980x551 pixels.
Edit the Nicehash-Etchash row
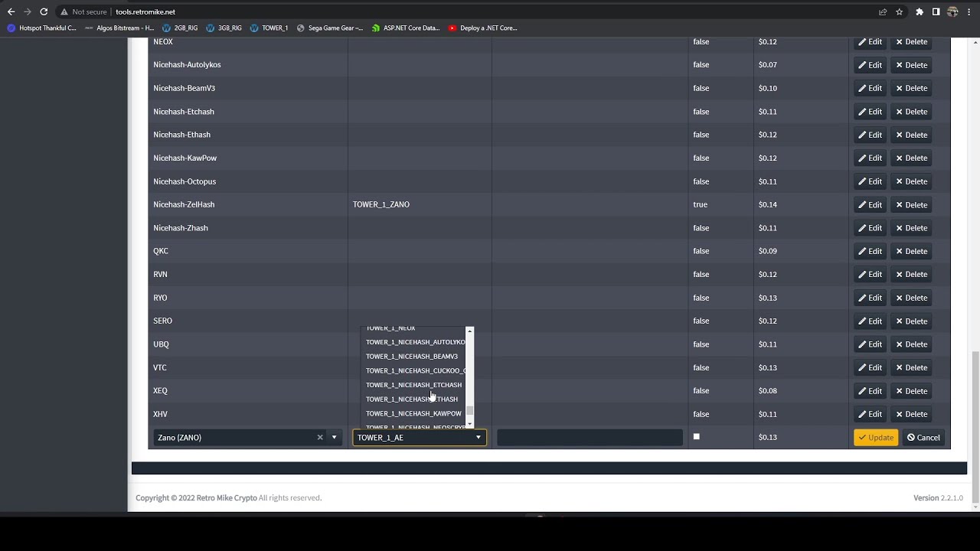pos(870,112)
